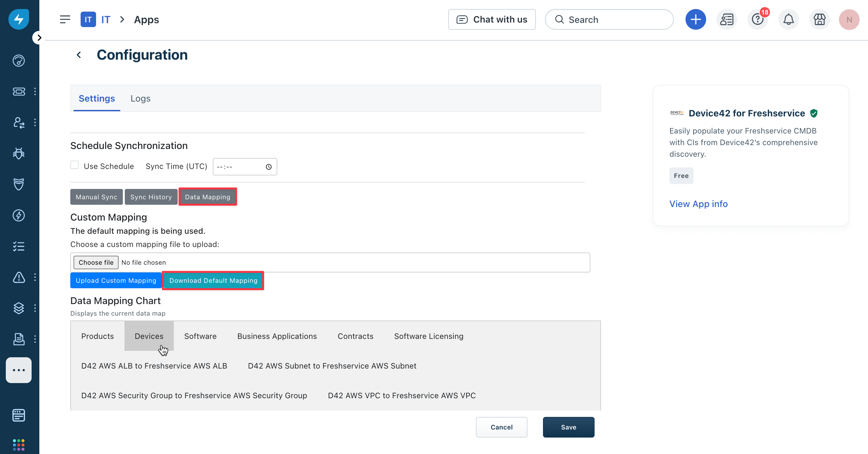Enable the Use Schedule checkbox

click(x=74, y=165)
